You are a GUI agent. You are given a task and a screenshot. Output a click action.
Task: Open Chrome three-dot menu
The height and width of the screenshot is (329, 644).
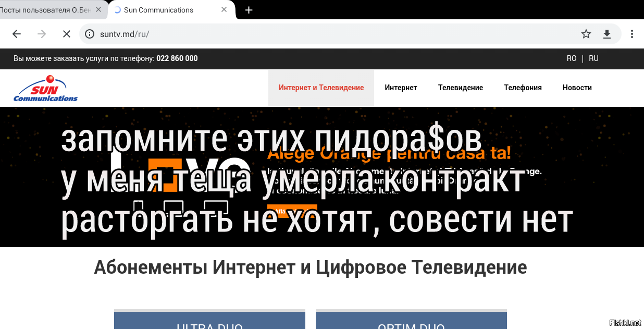[631, 34]
